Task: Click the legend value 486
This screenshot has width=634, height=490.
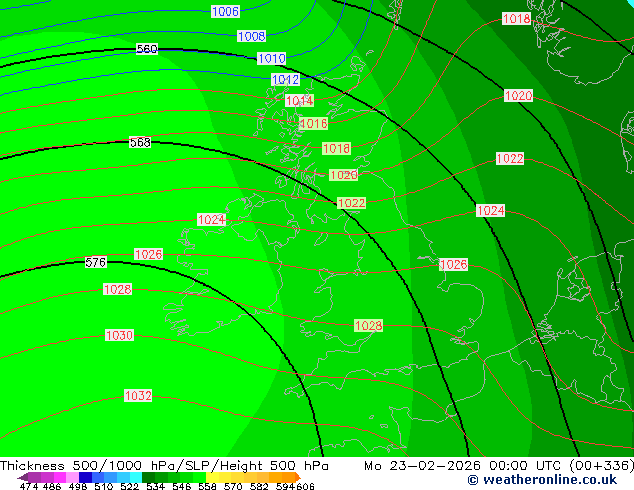Action: 52,486
